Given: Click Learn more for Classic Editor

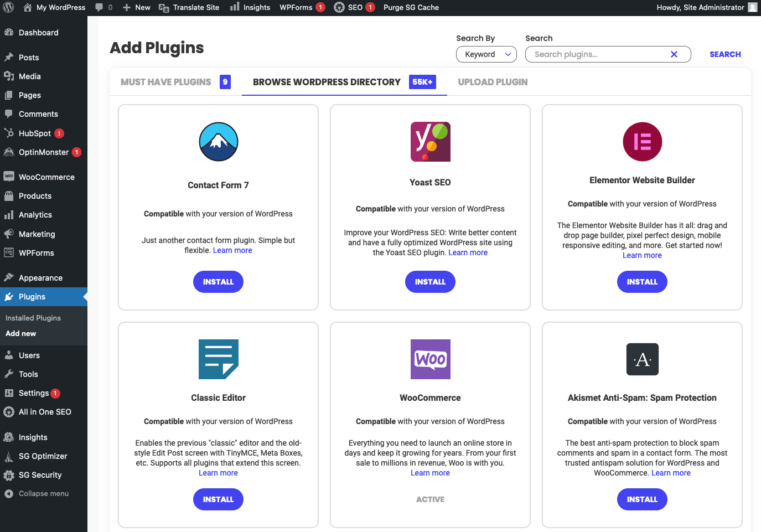Looking at the screenshot, I should [218, 473].
